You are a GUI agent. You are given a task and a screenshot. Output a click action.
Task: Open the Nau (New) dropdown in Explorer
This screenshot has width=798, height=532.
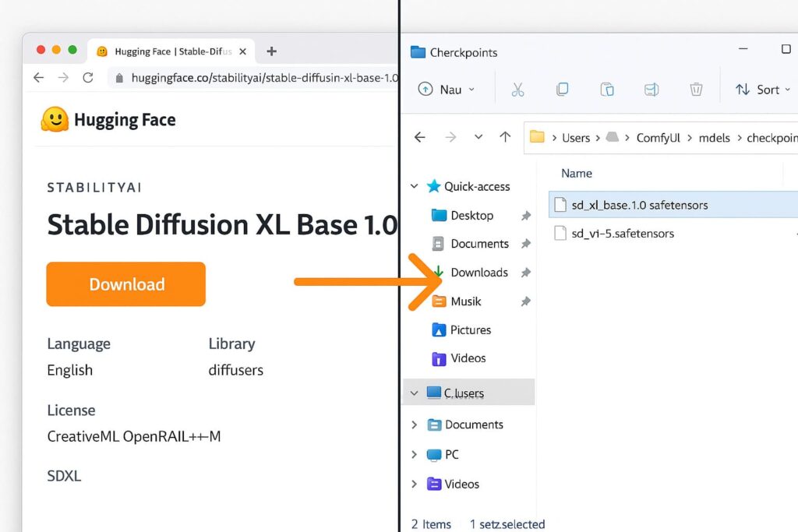(447, 90)
